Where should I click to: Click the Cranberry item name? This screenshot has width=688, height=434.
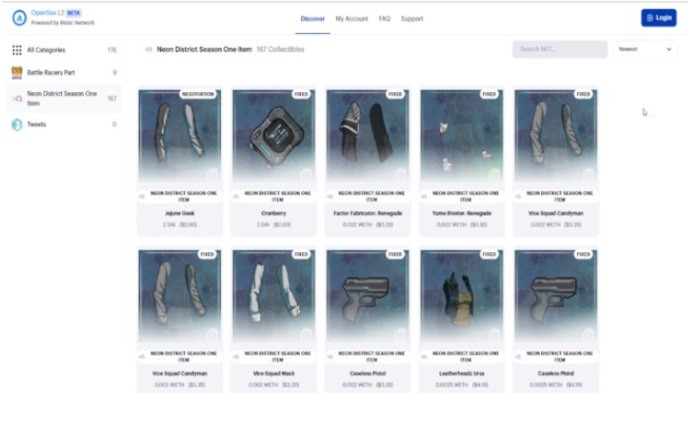click(273, 213)
